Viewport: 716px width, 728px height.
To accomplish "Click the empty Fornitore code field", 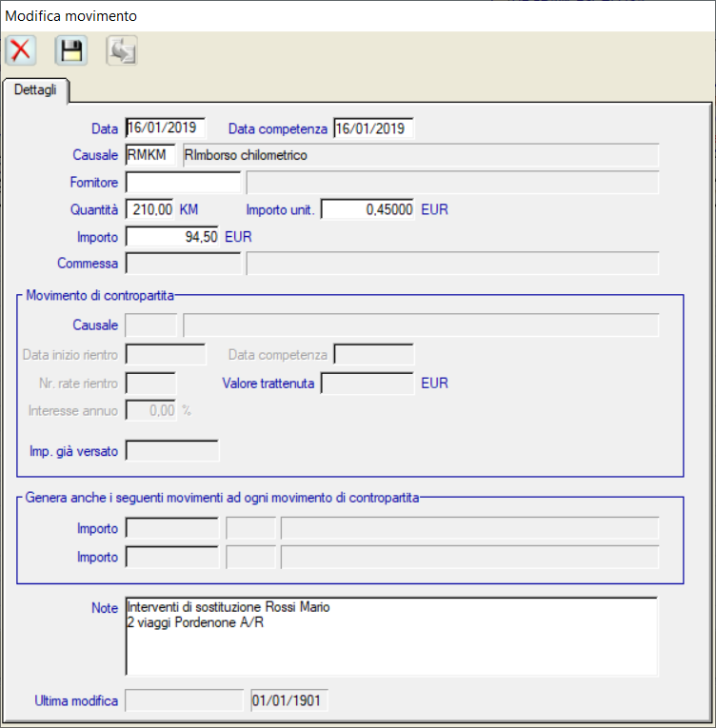I will point(183,182).
